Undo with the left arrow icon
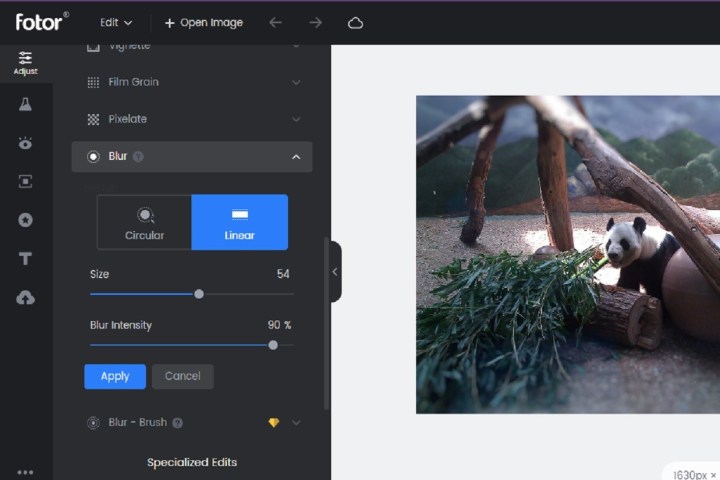The image size is (720, 480). [276, 23]
